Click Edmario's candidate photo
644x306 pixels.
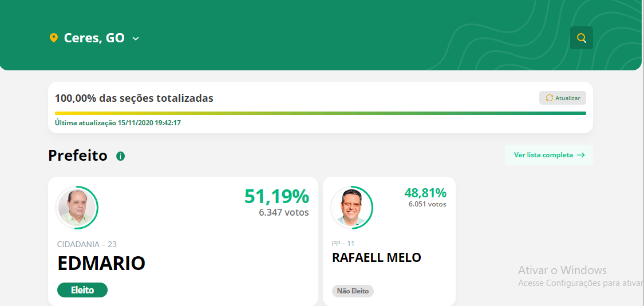click(77, 208)
